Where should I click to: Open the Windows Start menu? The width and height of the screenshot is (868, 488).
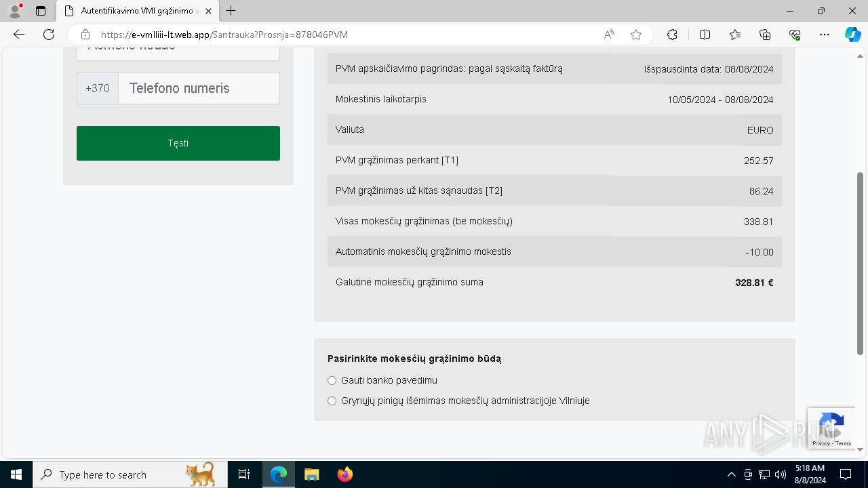[x=16, y=474]
